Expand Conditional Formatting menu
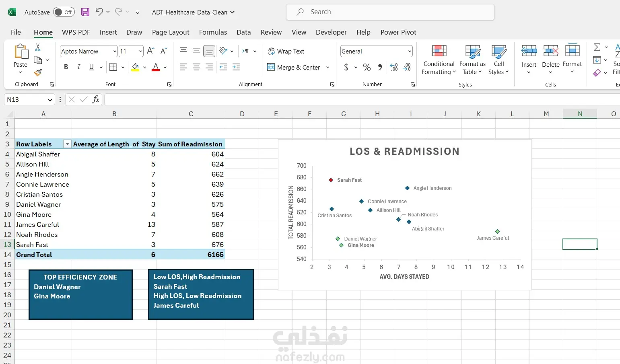 (x=439, y=60)
